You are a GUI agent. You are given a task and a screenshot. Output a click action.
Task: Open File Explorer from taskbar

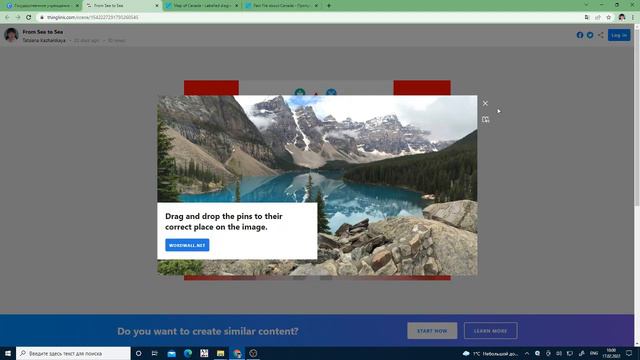[220, 353]
